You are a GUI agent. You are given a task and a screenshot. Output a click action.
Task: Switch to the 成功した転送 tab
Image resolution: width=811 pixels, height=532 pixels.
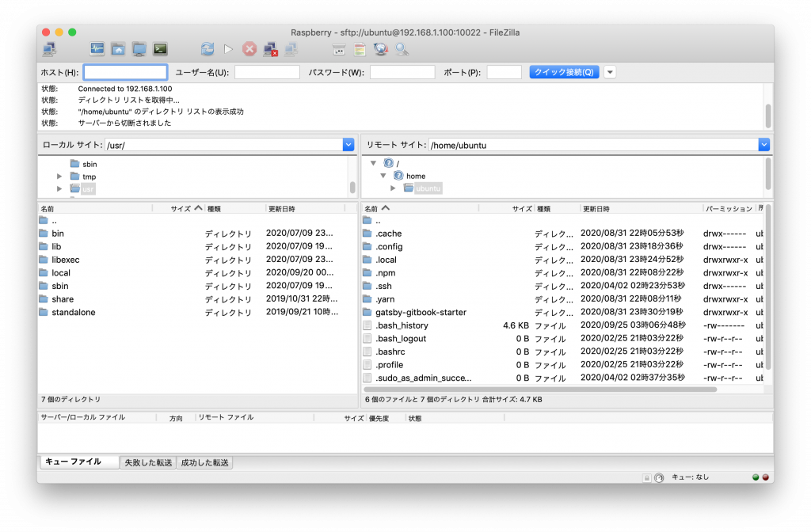[205, 462]
